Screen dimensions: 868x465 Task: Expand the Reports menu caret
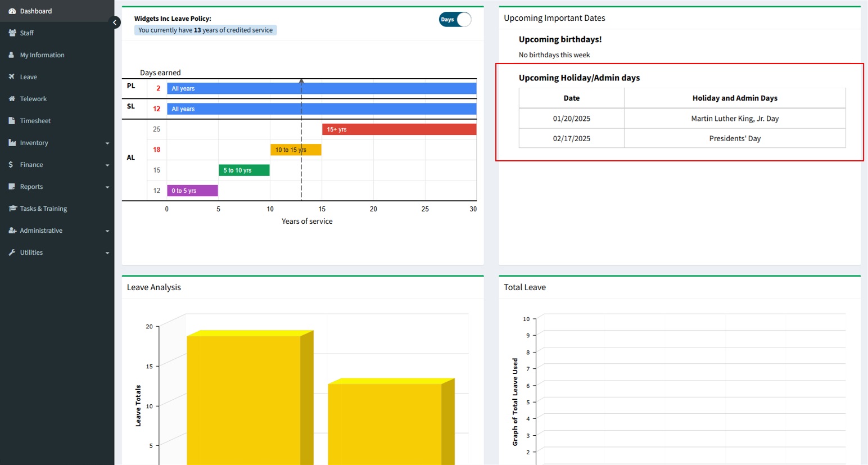click(x=107, y=187)
